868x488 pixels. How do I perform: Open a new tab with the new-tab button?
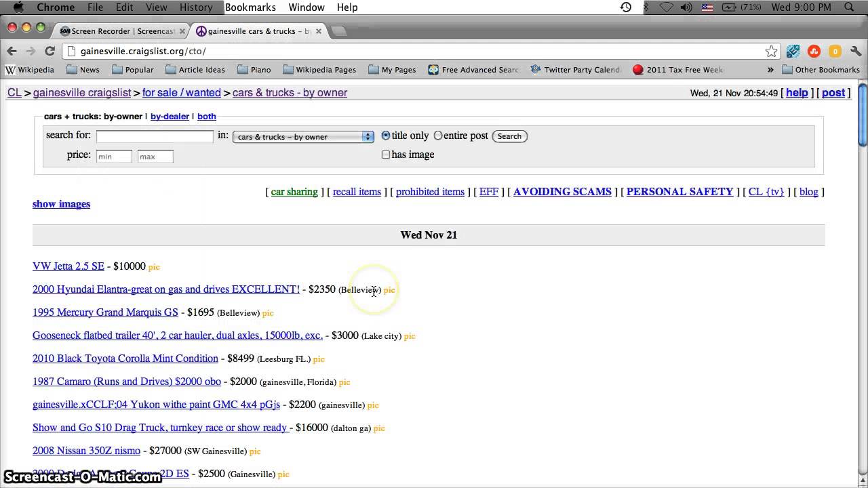[x=339, y=31]
